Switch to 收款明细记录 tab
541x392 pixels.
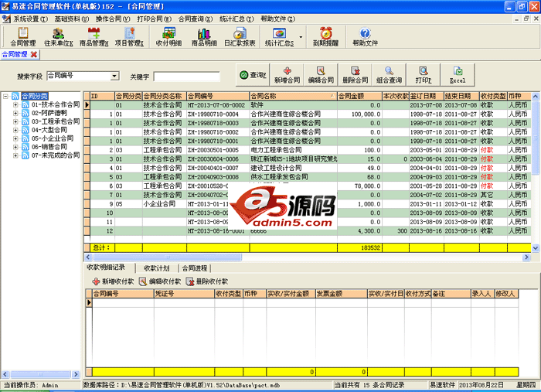pos(106,268)
